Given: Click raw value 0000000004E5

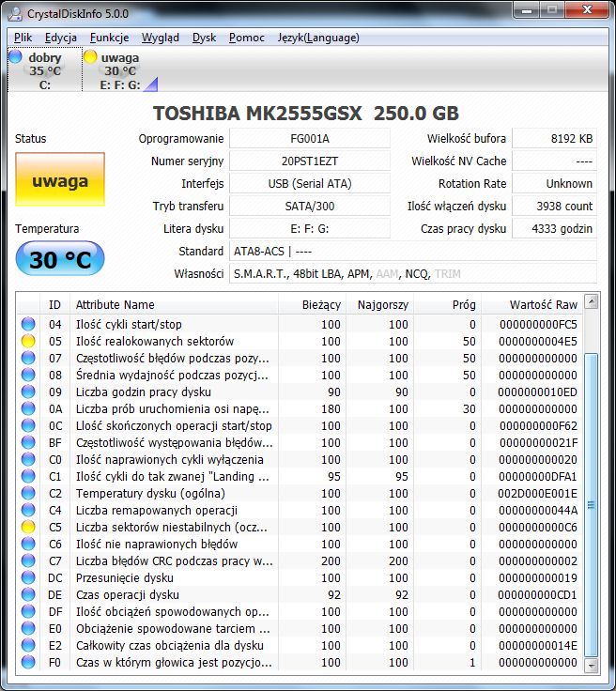Looking at the screenshot, I should pyautogui.click(x=537, y=341).
